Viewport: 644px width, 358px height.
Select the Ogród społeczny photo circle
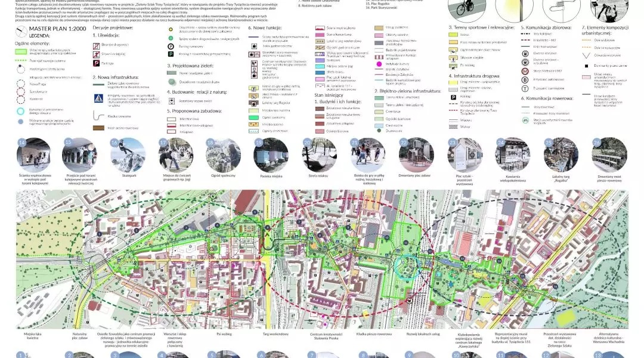tap(223, 155)
